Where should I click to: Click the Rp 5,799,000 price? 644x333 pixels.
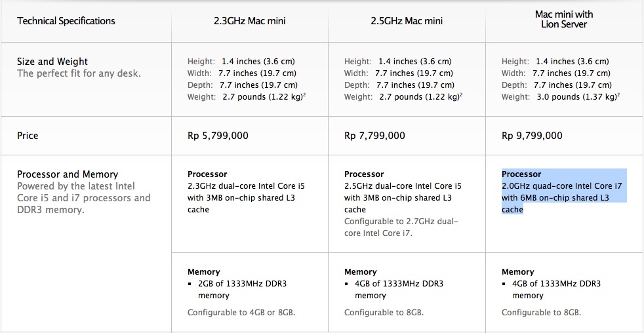click(218, 136)
